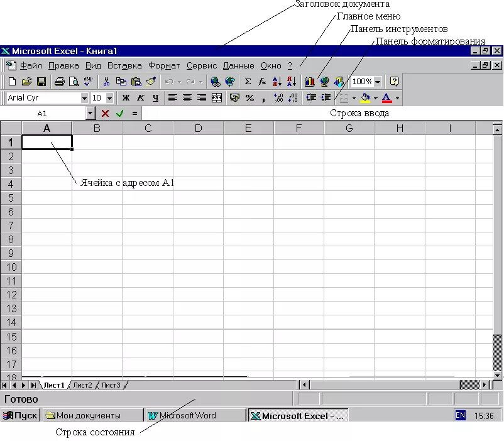The image size is (504, 441).
Task: Apply yellow fill color bucket
Action: click(x=365, y=98)
